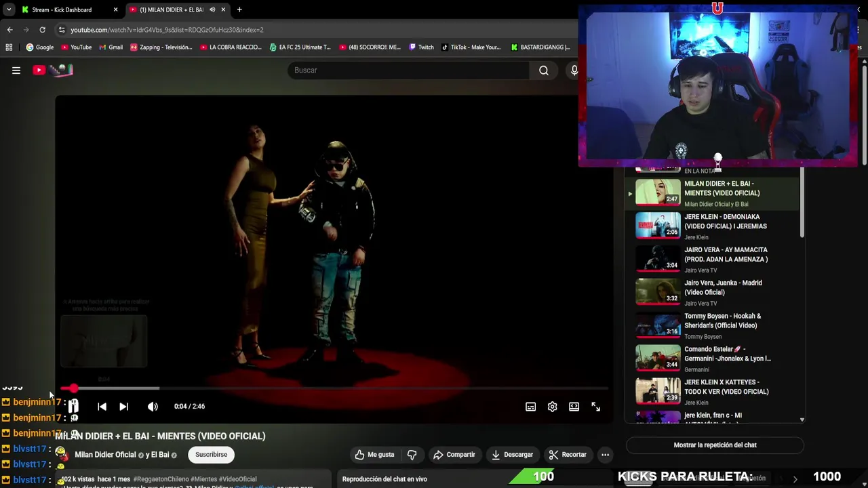Close the MILAN DIDIER YouTube tab
The width and height of the screenshot is (868, 488).
[223, 9]
